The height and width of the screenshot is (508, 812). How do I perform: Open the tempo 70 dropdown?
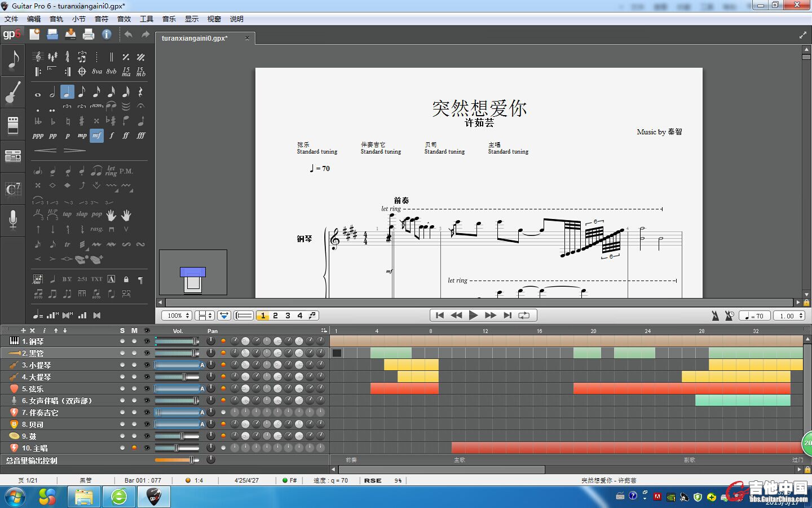click(x=755, y=316)
